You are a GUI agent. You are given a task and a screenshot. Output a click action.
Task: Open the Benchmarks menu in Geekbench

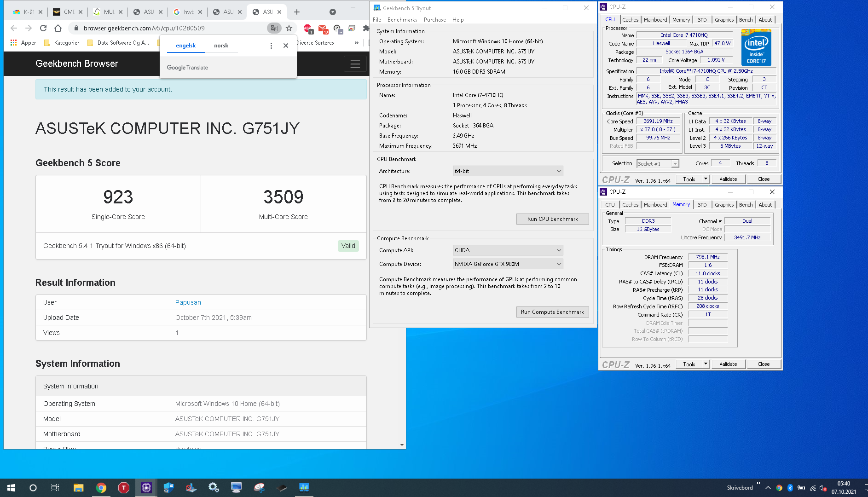[402, 20]
